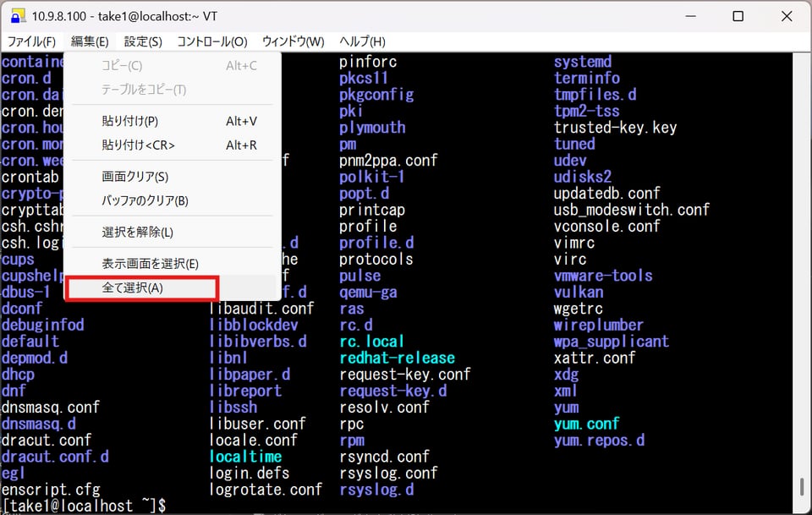
Task: Select 貼り付け<CR> menu entry
Action: tap(139, 145)
